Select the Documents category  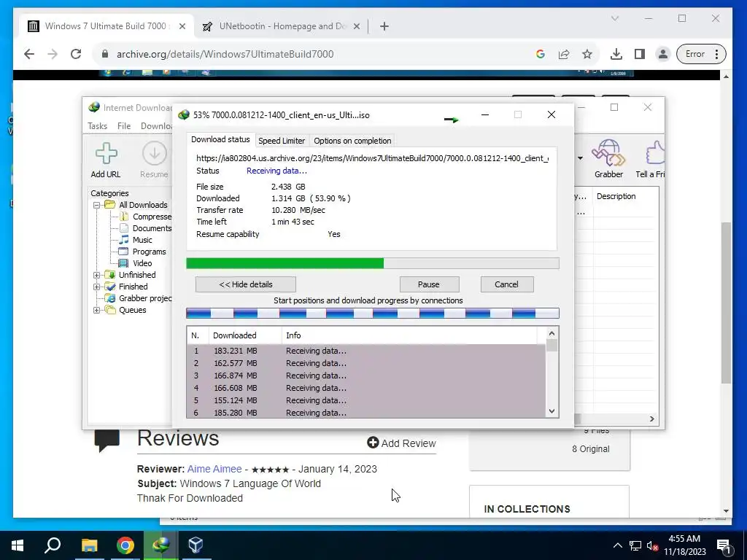pos(145,228)
